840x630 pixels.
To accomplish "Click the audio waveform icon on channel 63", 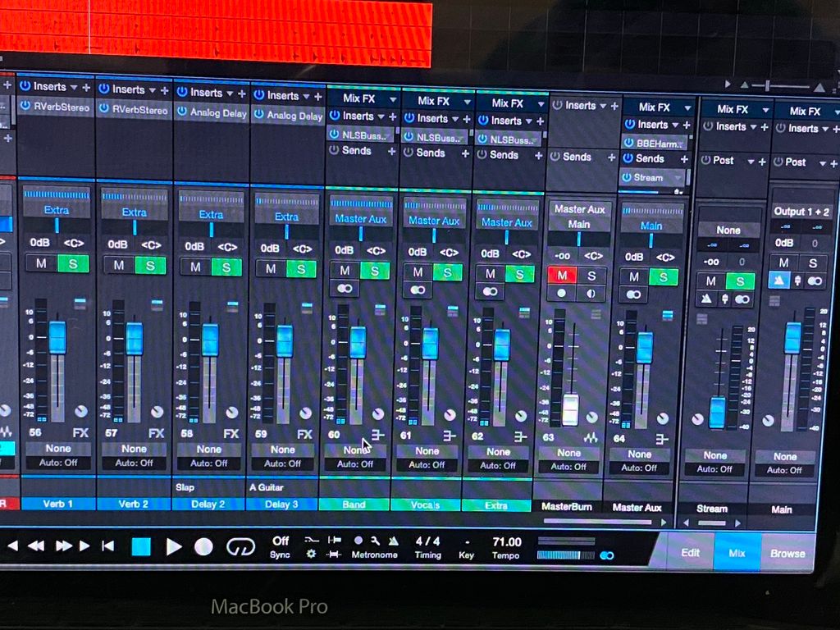I will pyautogui.click(x=591, y=438).
